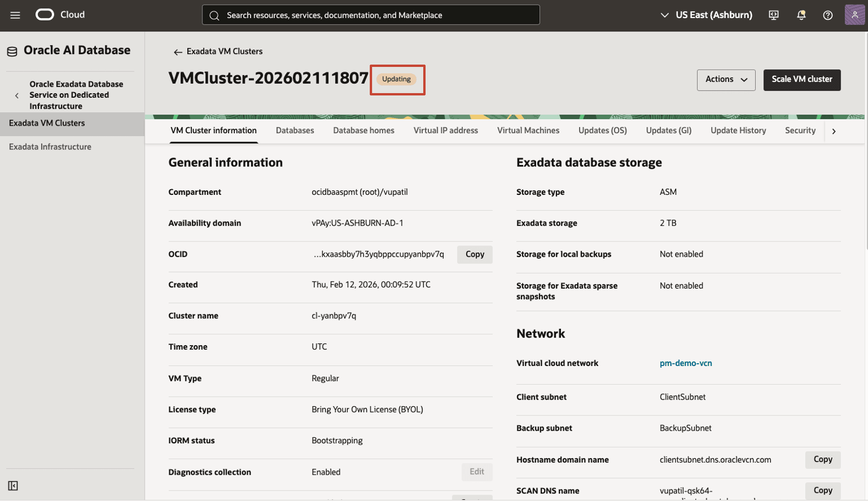Screen dimensions: 868x501
Task: Expand the US East (Ashburn) region selector
Action: (706, 15)
